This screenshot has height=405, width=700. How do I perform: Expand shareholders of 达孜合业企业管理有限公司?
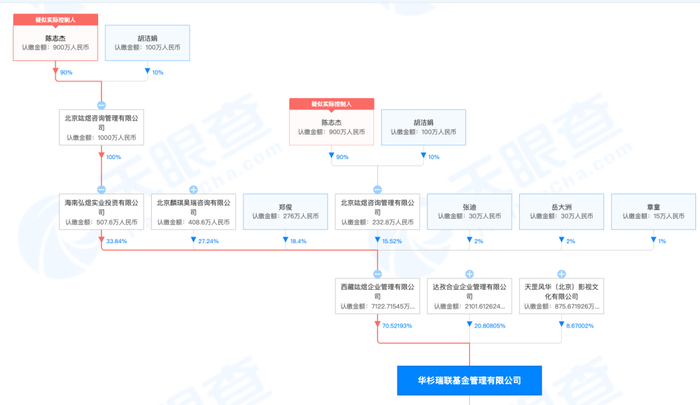[469, 274]
